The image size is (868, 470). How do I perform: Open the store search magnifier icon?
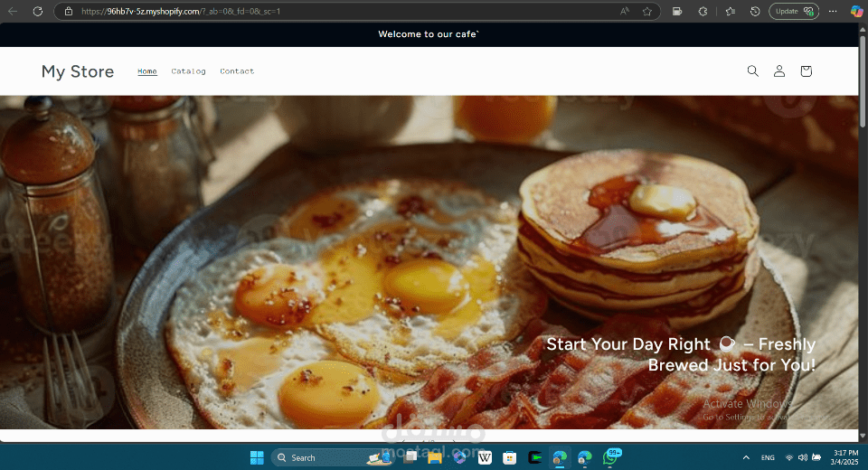click(752, 70)
